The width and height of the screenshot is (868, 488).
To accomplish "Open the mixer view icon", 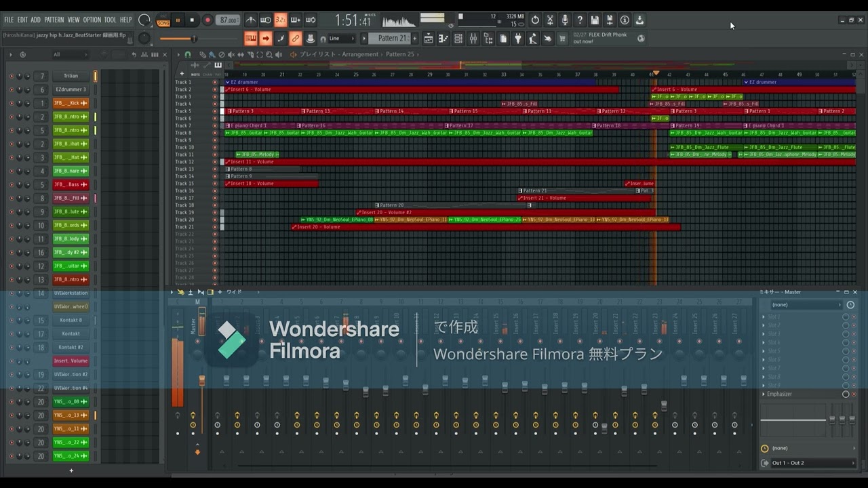I will (473, 39).
